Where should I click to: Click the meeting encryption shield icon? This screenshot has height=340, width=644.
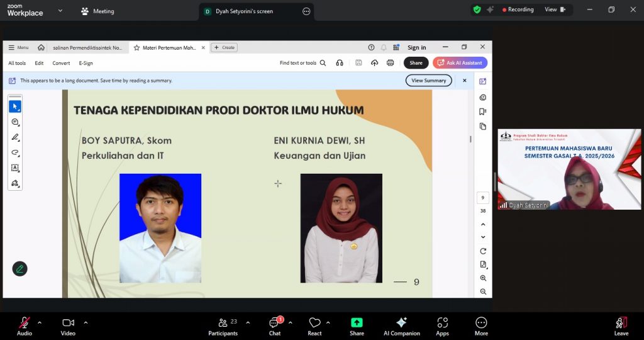coord(477,9)
